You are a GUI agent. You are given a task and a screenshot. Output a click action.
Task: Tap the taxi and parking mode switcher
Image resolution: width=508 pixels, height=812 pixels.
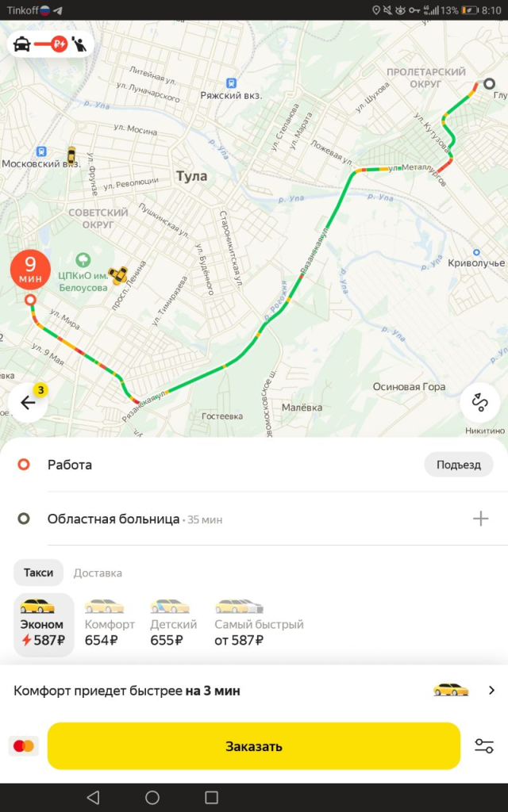[51, 44]
